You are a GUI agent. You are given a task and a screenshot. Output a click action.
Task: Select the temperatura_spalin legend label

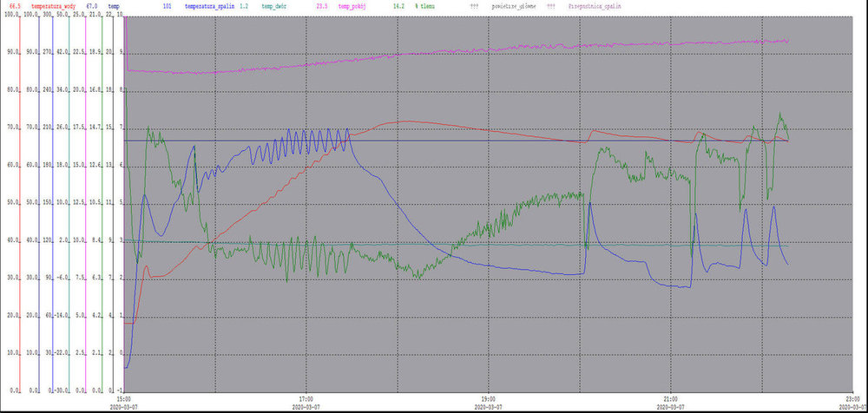[x=209, y=6]
